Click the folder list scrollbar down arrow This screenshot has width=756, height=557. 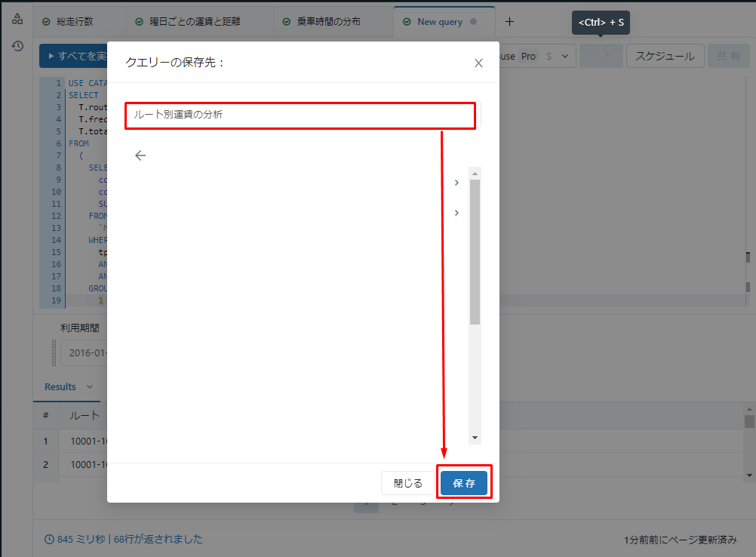475,438
